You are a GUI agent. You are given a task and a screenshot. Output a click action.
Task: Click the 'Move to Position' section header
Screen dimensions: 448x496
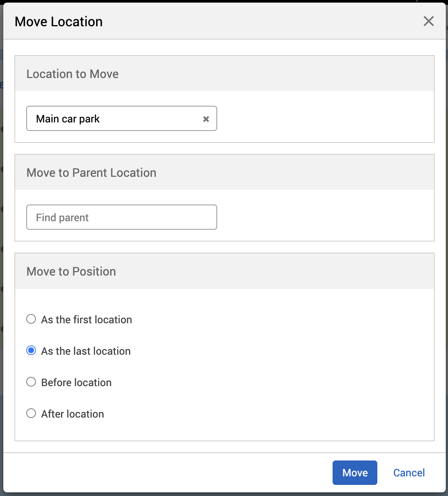pos(71,271)
